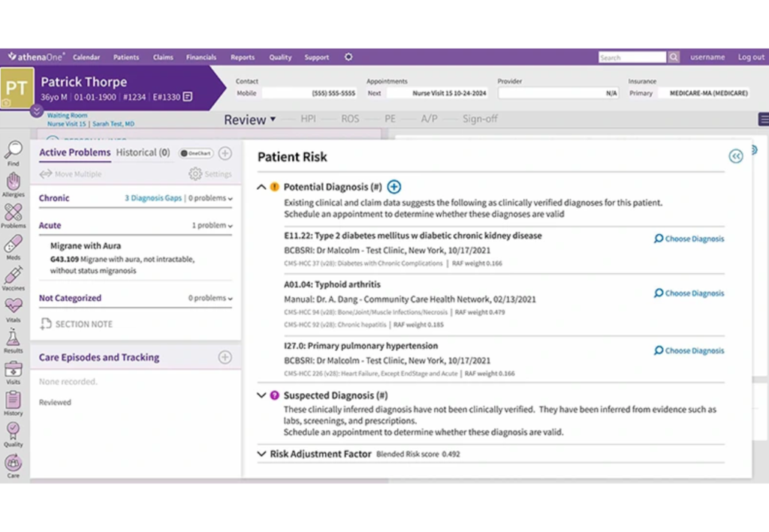Open the Calendar menu
This screenshot has height=532, width=769.
click(86, 57)
